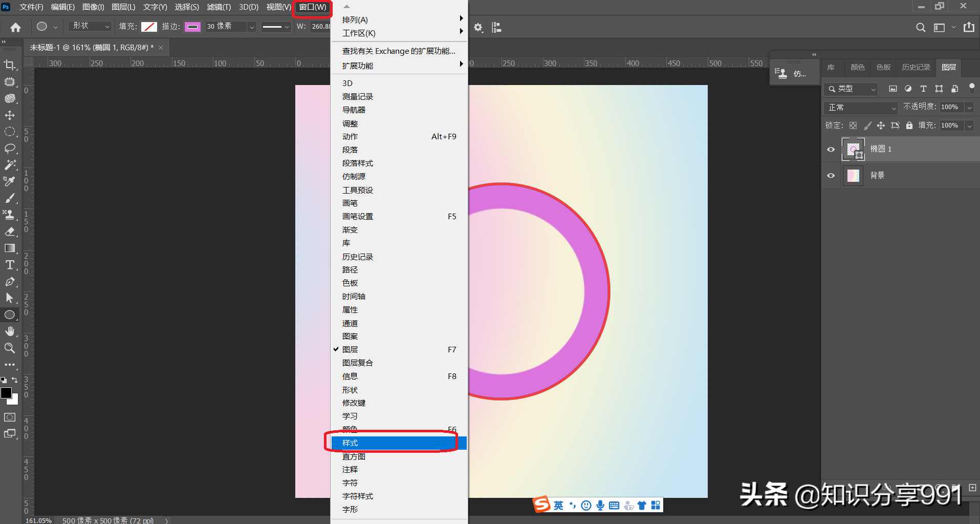This screenshot has height=524, width=980.
Task: Open the gear settings in options bar
Action: [x=478, y=27]
